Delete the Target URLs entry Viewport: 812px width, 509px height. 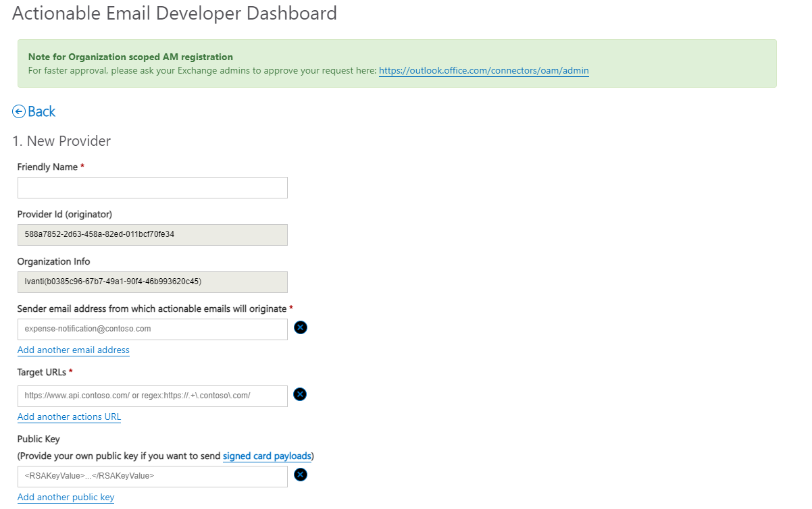301,395
